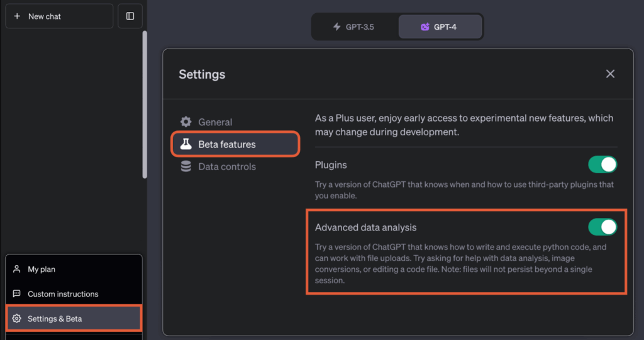Open the General settings section
The image size is (644, 340).
click(235, 122)
